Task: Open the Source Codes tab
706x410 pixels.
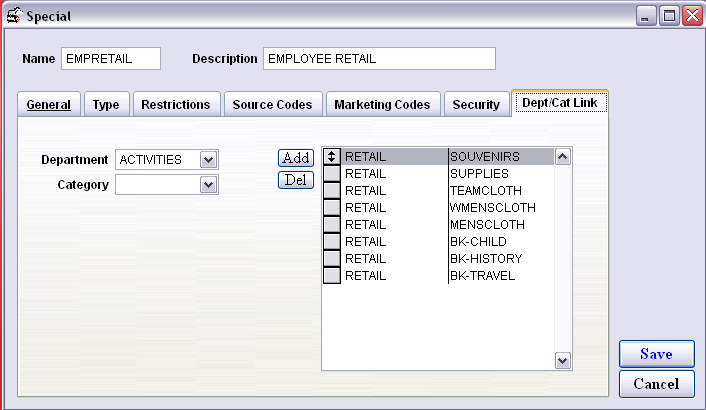Action: point(272,104)
